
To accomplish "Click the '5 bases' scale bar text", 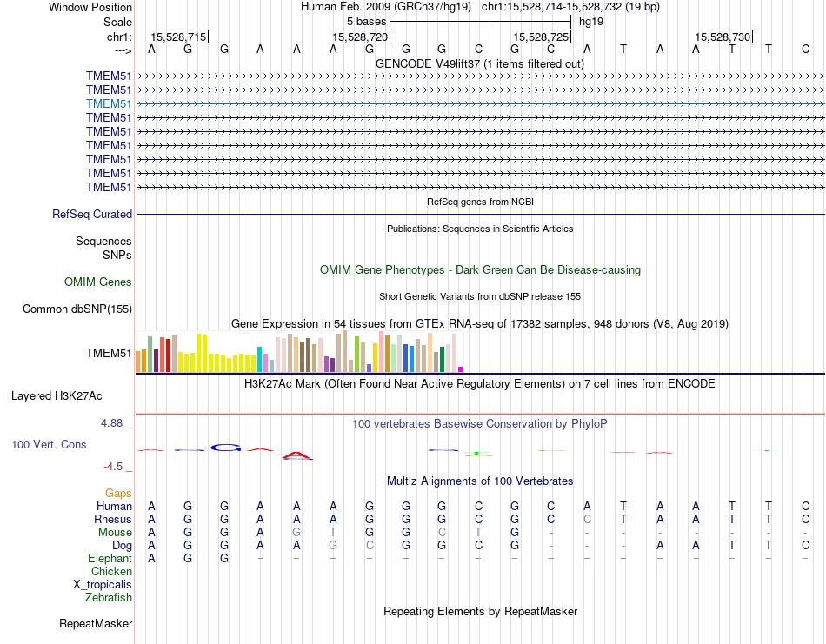I will (366, 22).
